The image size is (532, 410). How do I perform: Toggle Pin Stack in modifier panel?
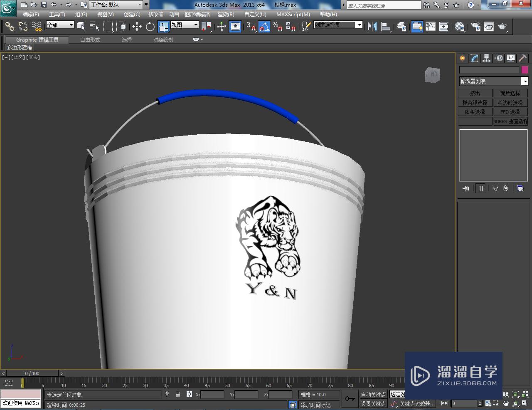point(466,188)
